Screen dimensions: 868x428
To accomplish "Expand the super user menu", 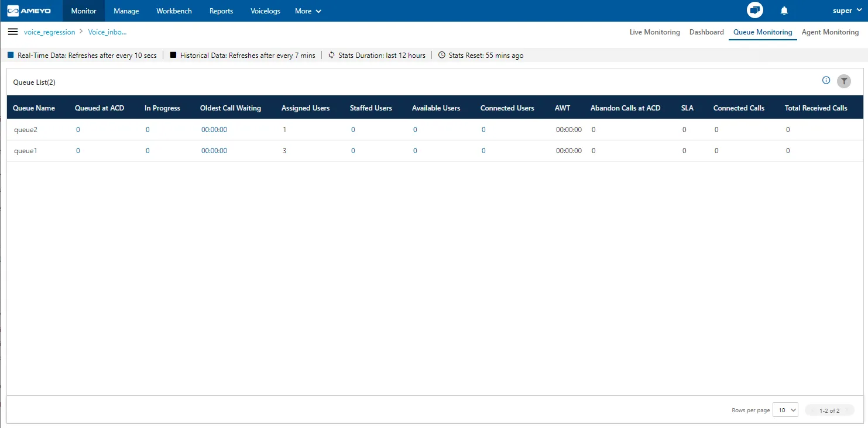I will pyautogui.click(x=847, y=11).
